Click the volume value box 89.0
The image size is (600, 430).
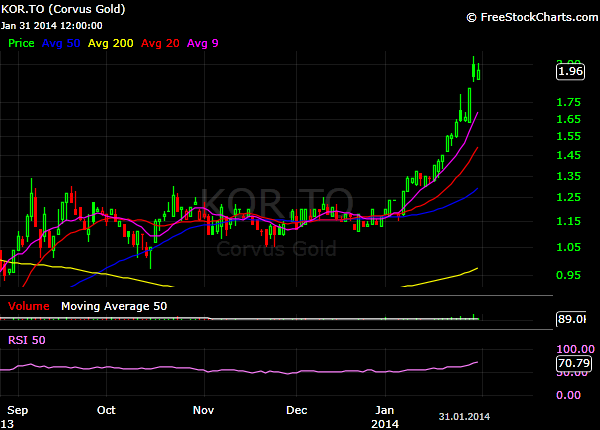pos(571,319)
